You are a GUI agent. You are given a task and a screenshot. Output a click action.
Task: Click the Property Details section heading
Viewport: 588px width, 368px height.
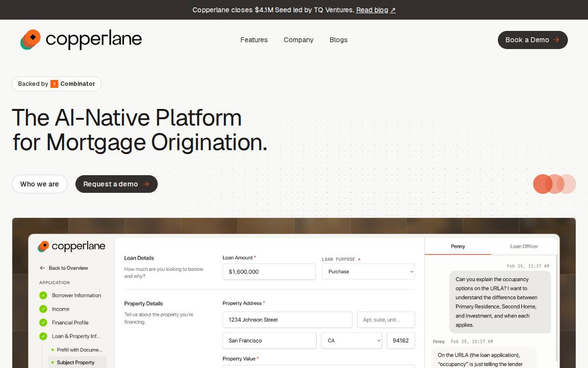(144, 304)
